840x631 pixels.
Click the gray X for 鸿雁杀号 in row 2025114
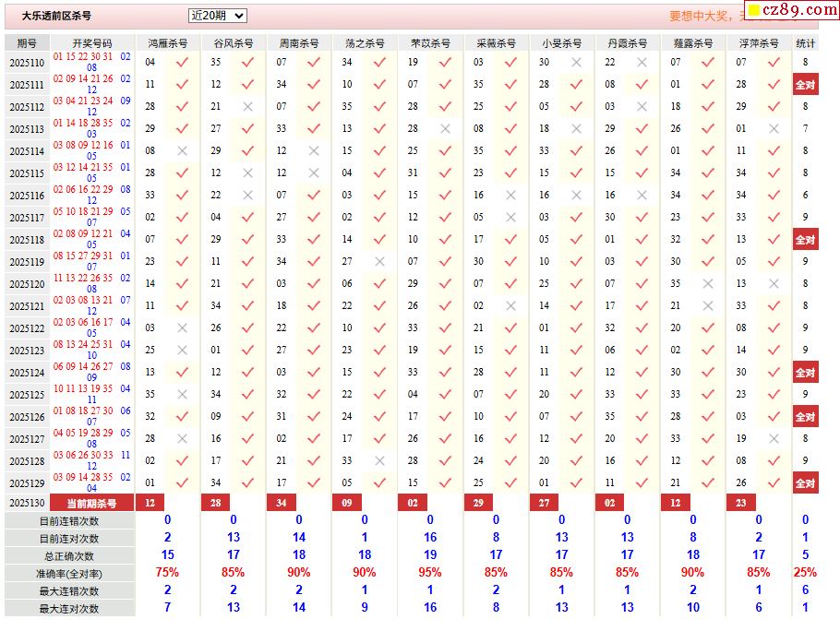(182, 151)
